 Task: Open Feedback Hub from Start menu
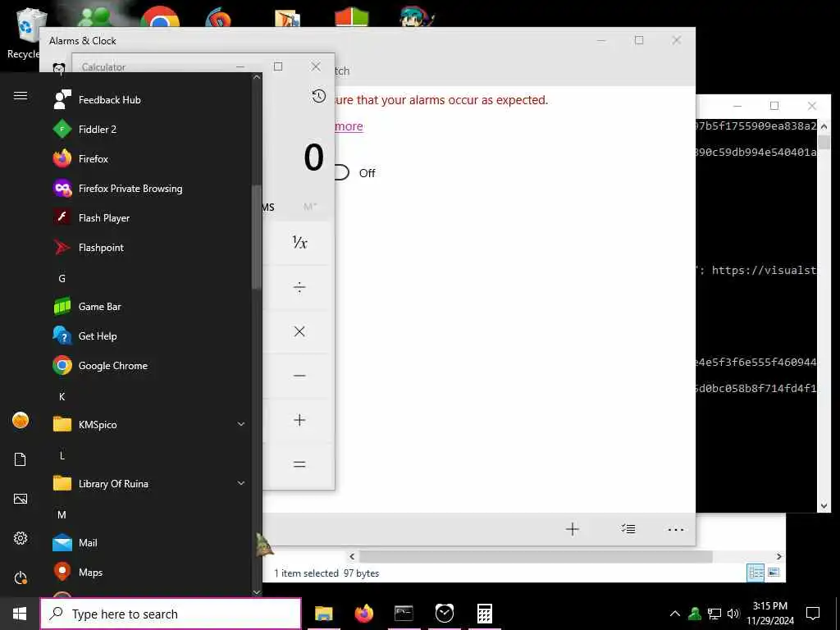tap(150, 99)
